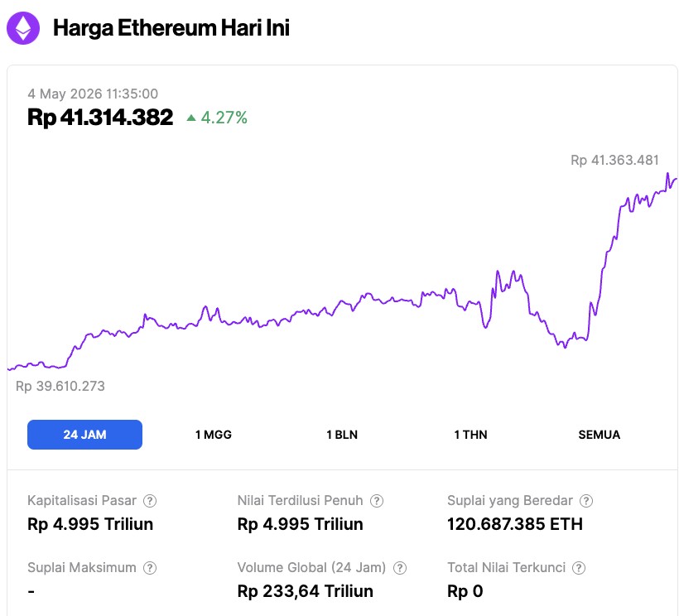Open the Suplai Maksimum help icon

tap(150, 568)
